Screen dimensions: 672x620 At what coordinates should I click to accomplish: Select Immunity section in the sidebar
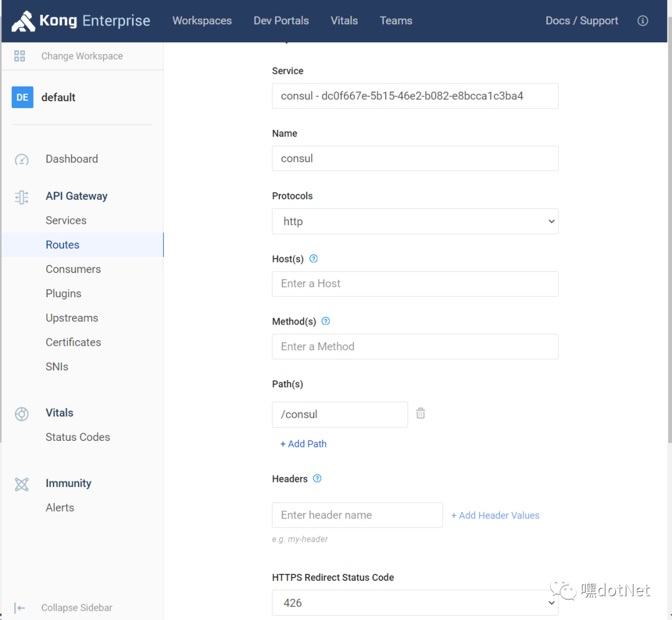[68, 483]
